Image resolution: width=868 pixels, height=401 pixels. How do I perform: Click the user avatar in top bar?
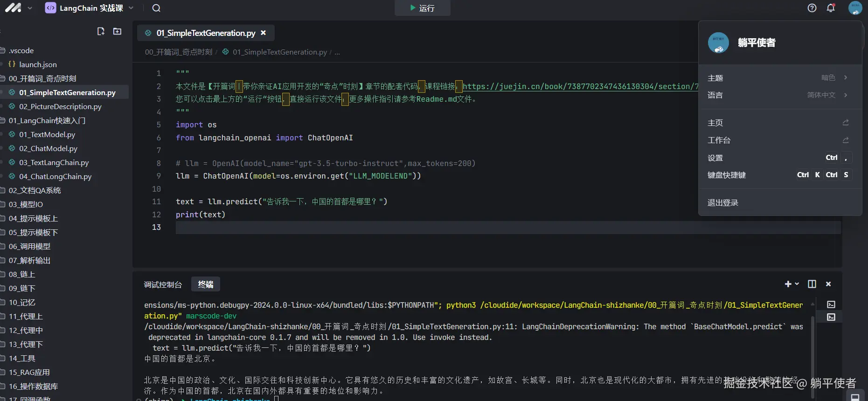click(x=855, y=8)
